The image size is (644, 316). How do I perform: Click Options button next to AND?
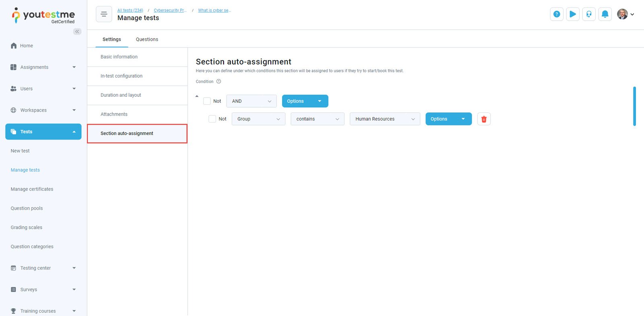point(305,101)
